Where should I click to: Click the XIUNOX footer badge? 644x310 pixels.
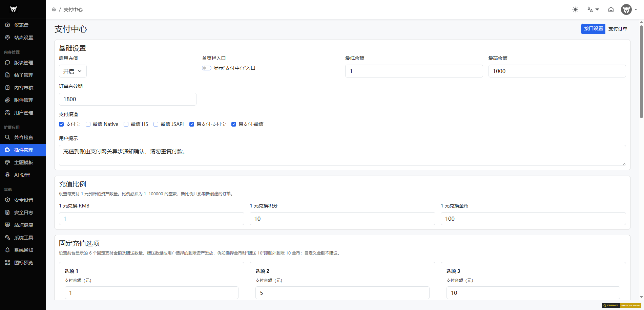coord(621,306)
